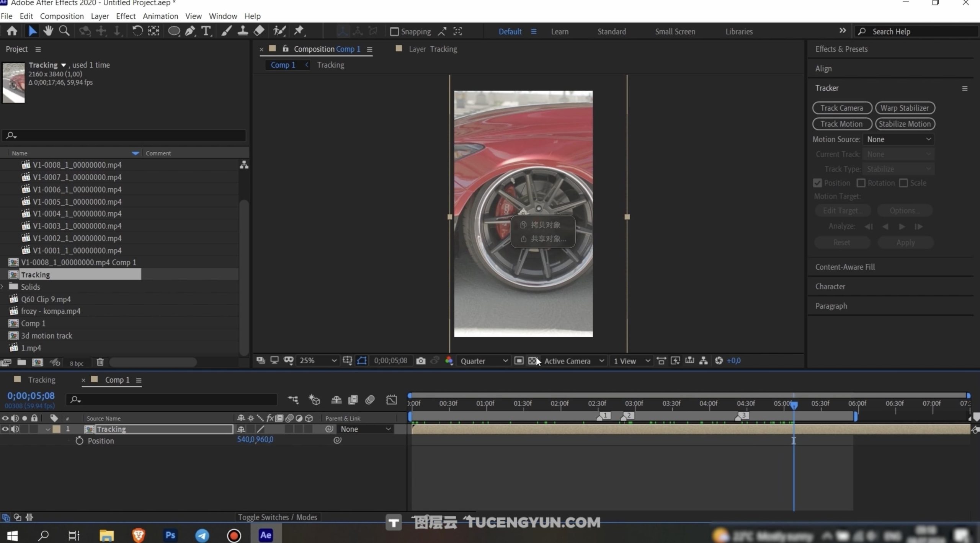The height and width of the screenshot is (543, 980).
Task: Open the Animation menu
Action: point(160,16)
